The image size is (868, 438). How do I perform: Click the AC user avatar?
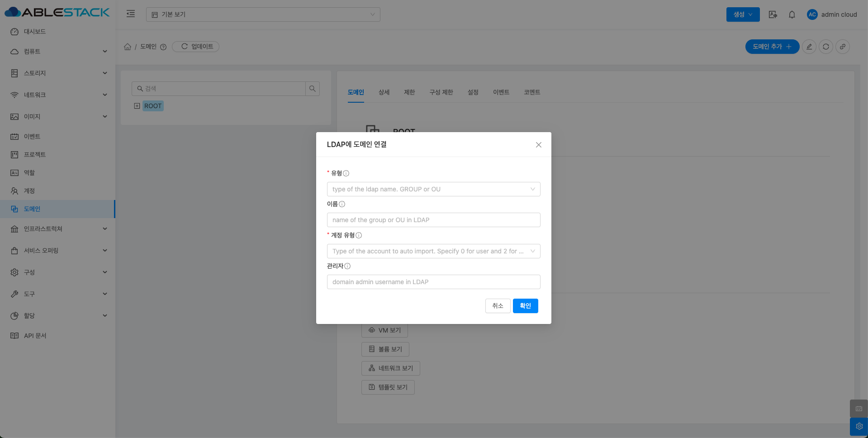[812, 14]
